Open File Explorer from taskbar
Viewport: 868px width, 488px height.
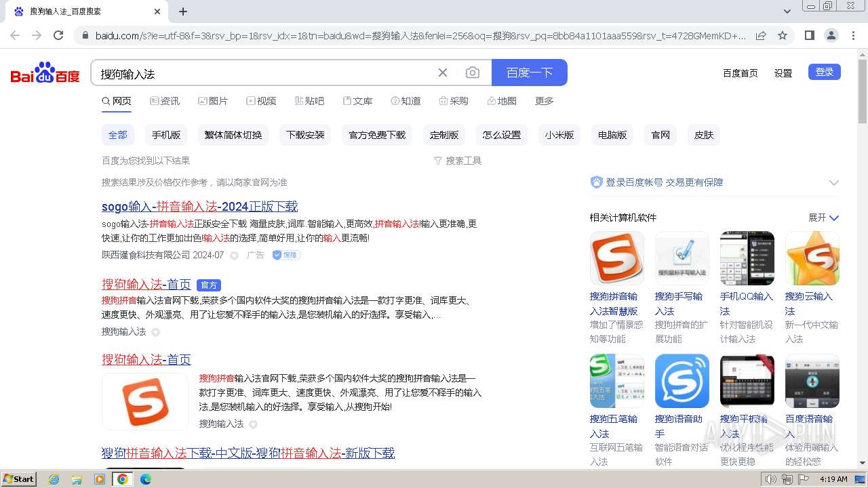pyautogui.click(x=77, y=479)
